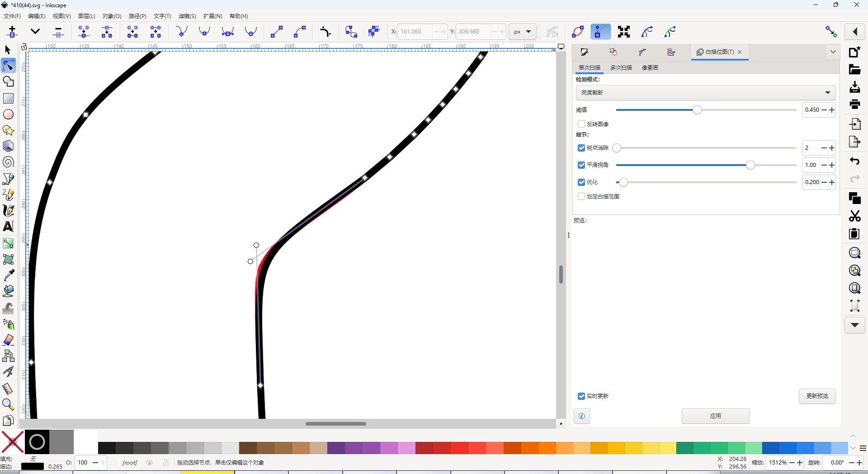This screenshot has width=868, height=474.
Task: Open the 路径(P) menu
Action: pyautogui.click(x=137, y=16)
